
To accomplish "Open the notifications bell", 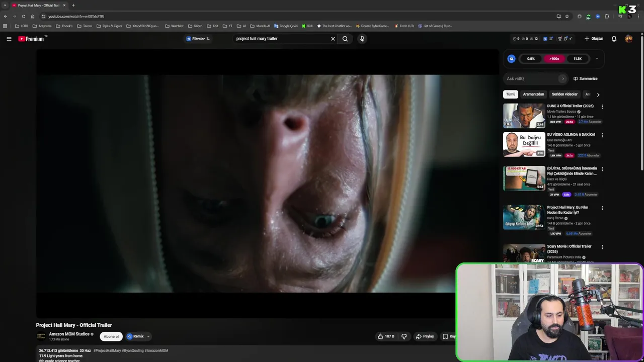I will pyautogui.click(x=614, y=39).
